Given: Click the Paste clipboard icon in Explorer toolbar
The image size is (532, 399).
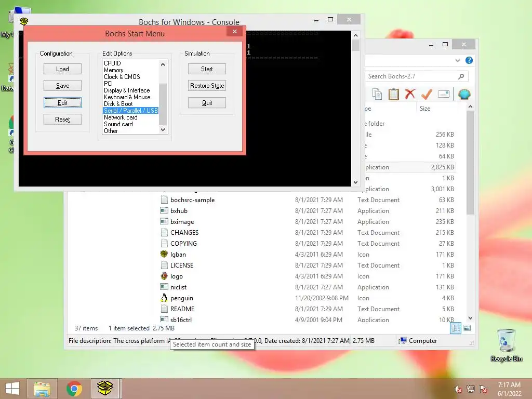Looking at the screenshot, I should (393, 94).
